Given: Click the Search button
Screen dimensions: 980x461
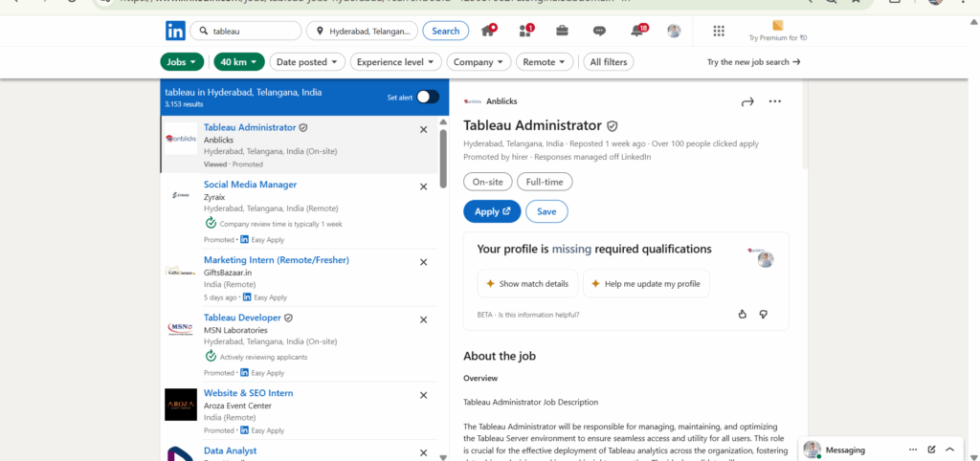Looking at the screenshot, I should (x=446, y=31).
